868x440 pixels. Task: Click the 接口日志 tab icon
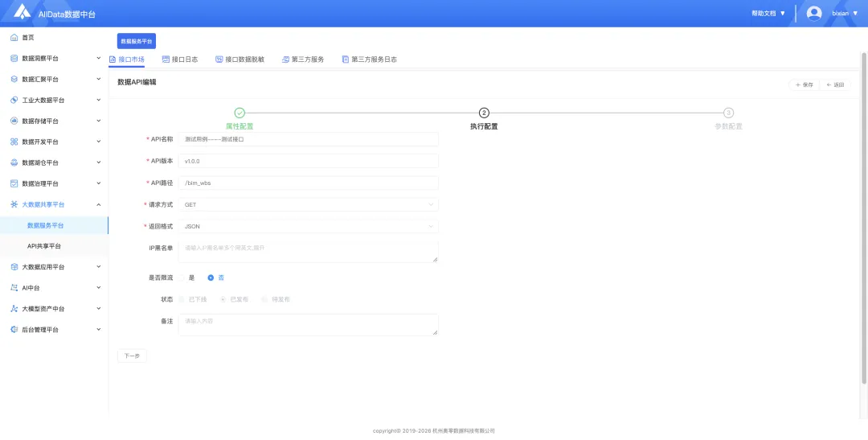[x=166, y=60]
